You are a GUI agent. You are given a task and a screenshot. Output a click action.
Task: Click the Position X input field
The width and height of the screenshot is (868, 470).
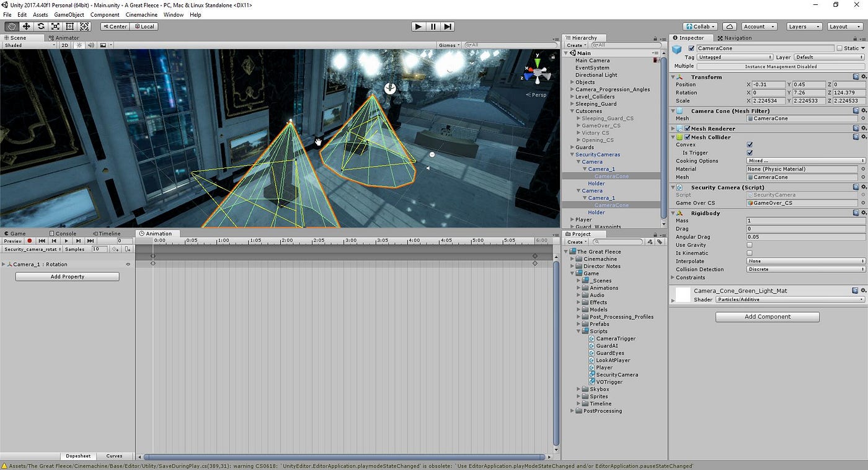click(x=768, y=84)
